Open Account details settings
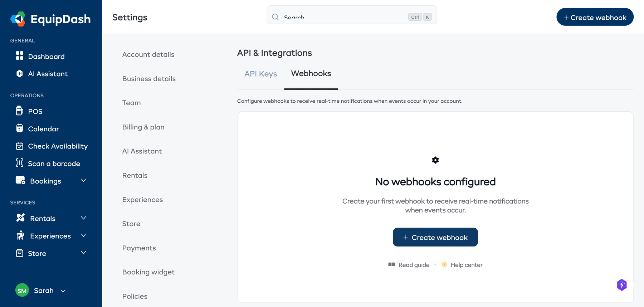 148,54
